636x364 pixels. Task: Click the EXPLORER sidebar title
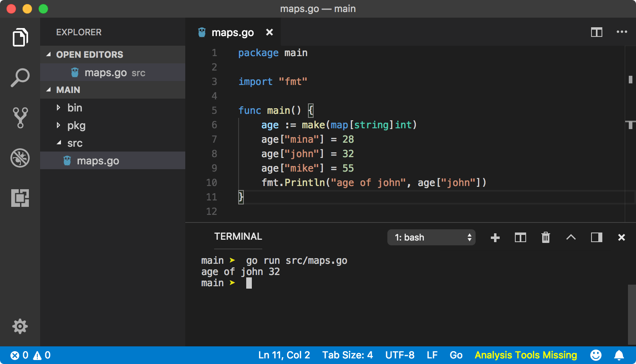tap(79, 32)
